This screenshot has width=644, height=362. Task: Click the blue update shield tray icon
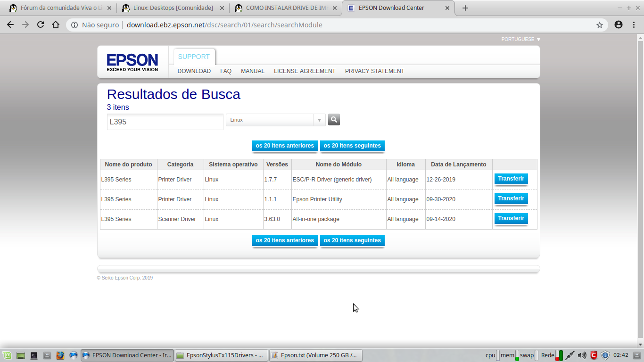coord(605,355)
